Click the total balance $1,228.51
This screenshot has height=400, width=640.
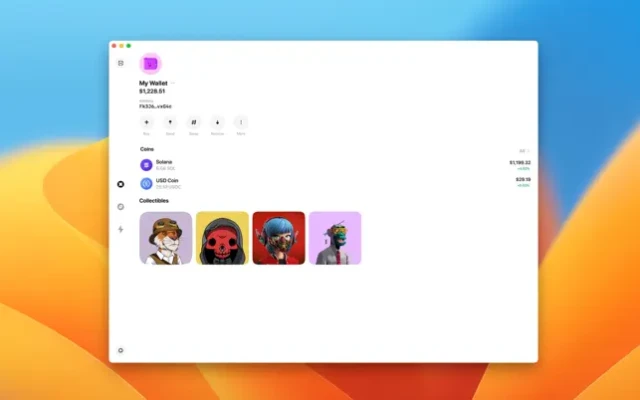[x=152, y=91]
